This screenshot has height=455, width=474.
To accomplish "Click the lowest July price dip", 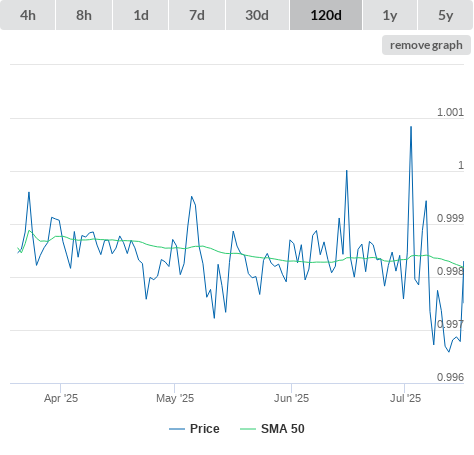I will pos(449,351).
